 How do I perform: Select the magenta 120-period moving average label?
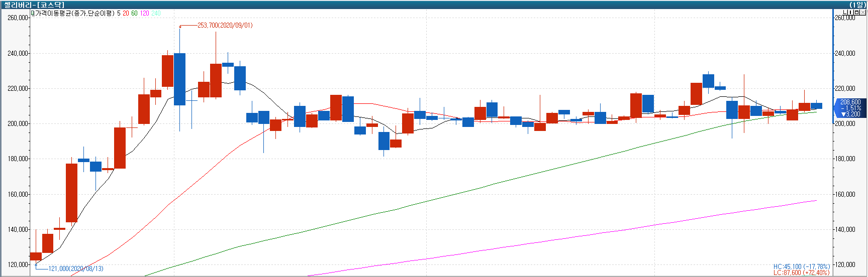[144, 14]
